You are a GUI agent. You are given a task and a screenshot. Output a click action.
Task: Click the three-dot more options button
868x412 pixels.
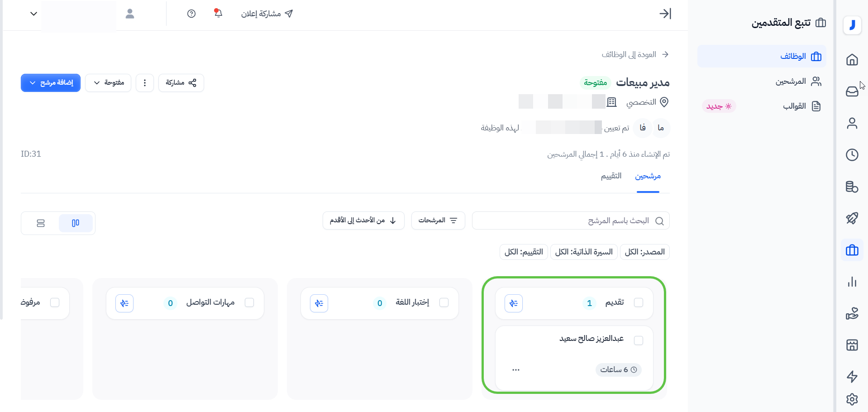(x=145, y=83)
